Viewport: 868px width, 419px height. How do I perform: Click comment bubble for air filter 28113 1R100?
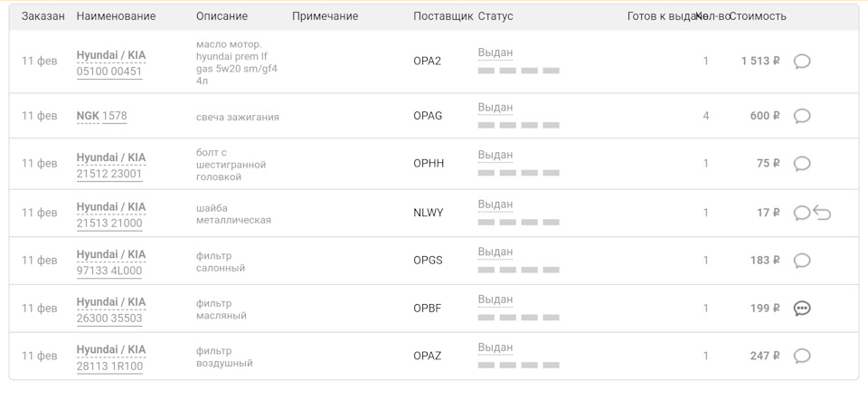tap(801, 356)
